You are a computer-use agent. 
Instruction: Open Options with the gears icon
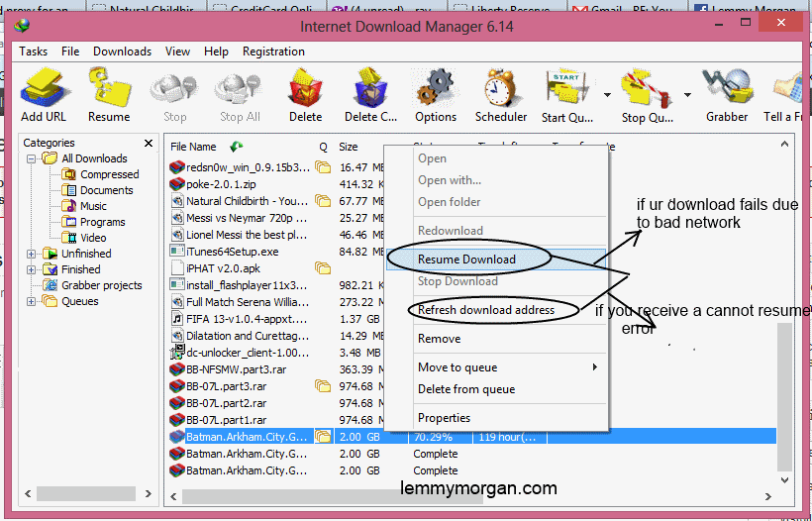pos(436,95)
